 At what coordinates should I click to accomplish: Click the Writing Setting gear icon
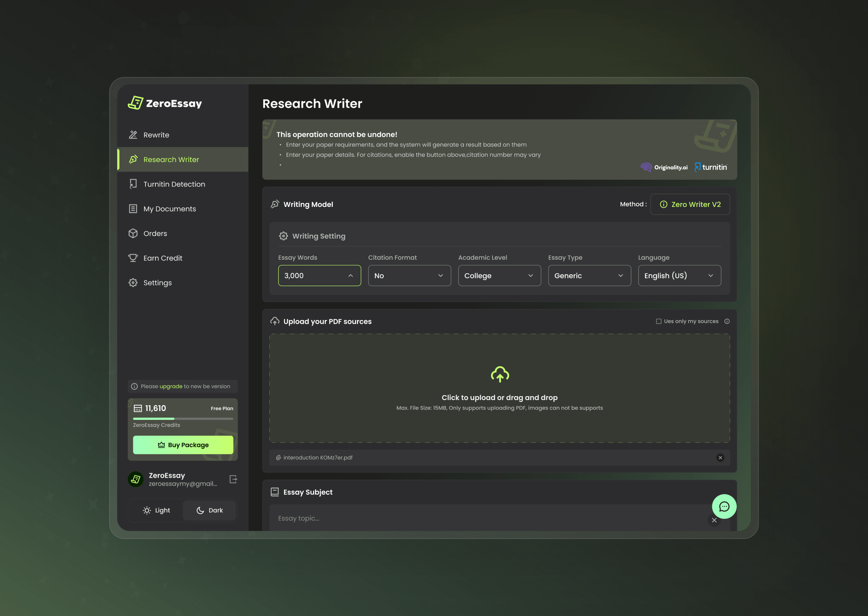tap(283, 236)
